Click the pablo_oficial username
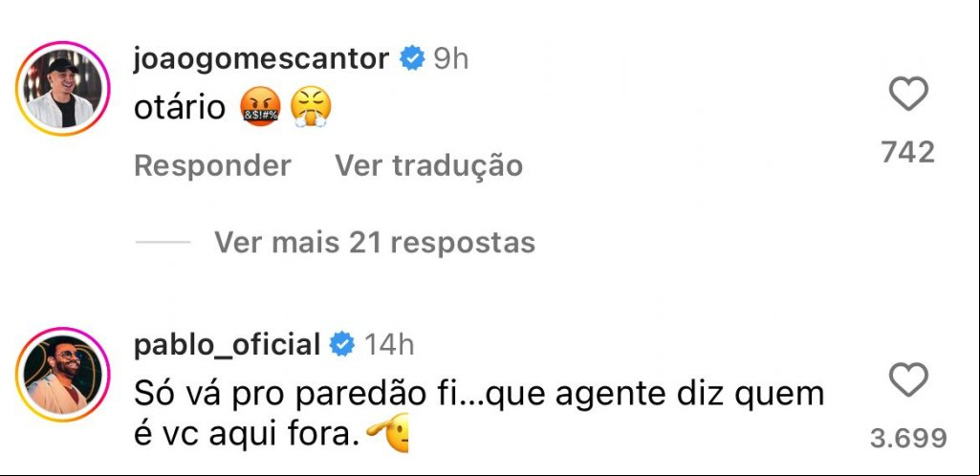 227,345
